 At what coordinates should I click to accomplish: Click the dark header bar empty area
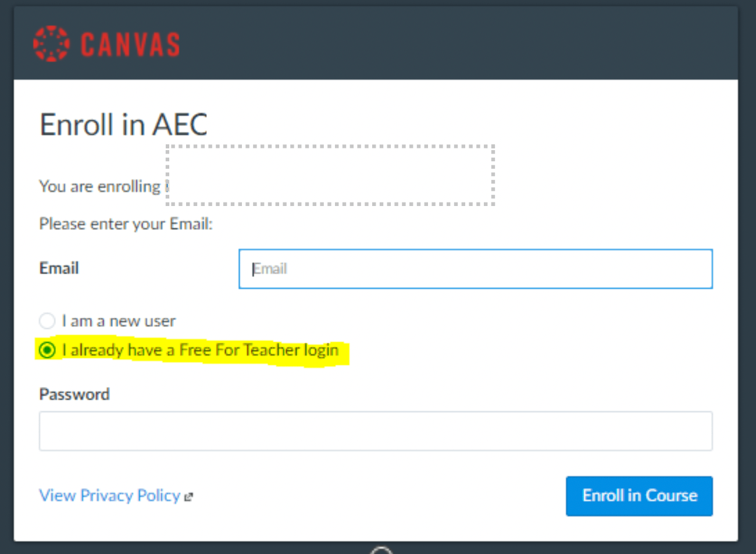(x=454, y=44)
